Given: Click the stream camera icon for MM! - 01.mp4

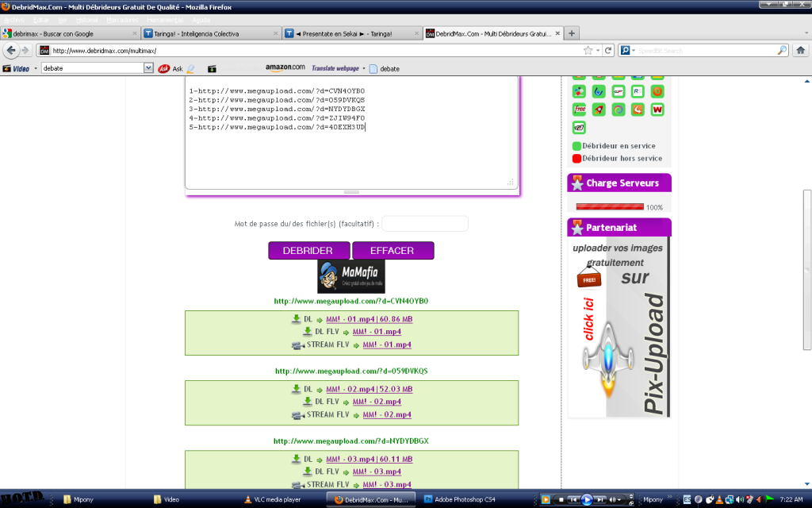Looking at the screenshot, I should click(298, 344).
